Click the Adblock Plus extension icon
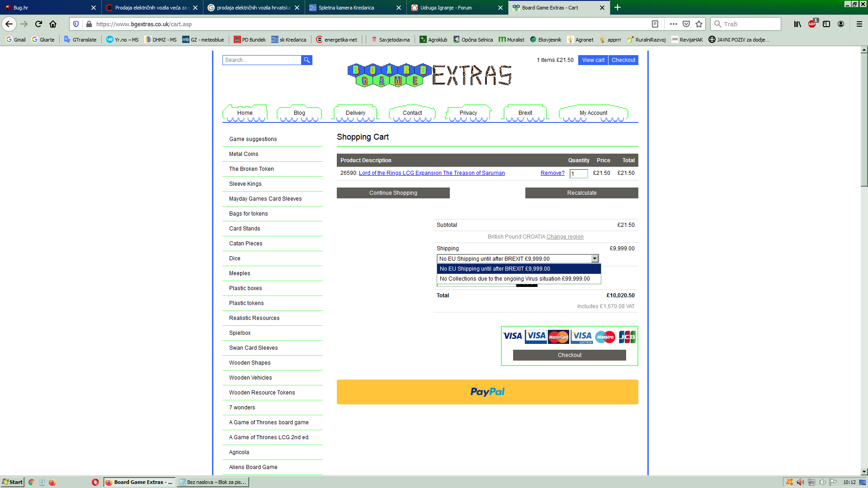Screen dimensions: 868x488 pos(812,23)
